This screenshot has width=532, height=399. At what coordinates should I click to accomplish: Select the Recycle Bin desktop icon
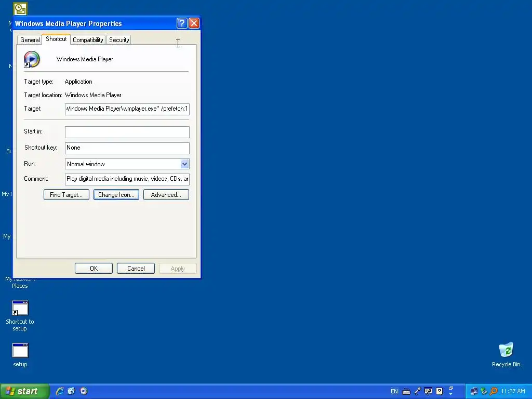[x=506, y=350]
